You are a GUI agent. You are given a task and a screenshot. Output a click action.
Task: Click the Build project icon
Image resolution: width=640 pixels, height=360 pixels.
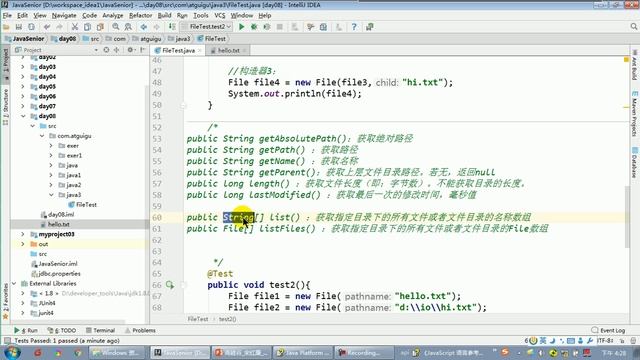pos(172,27)
